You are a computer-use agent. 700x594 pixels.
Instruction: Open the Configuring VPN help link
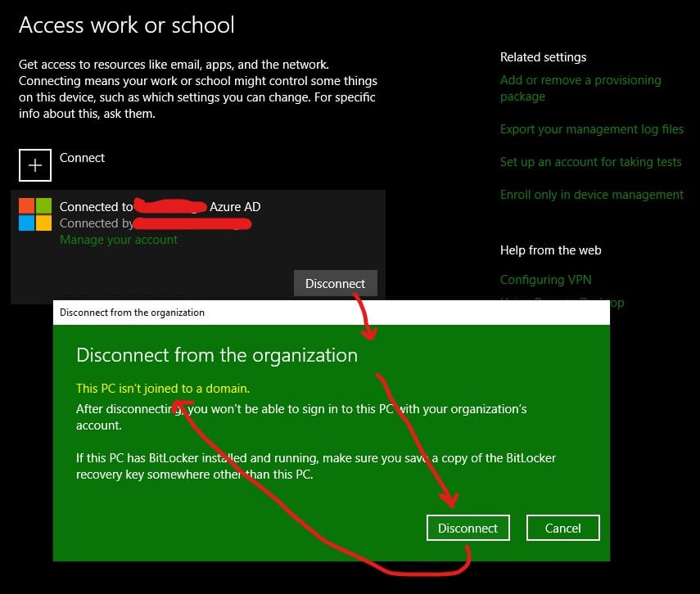[x=545, y=280]
